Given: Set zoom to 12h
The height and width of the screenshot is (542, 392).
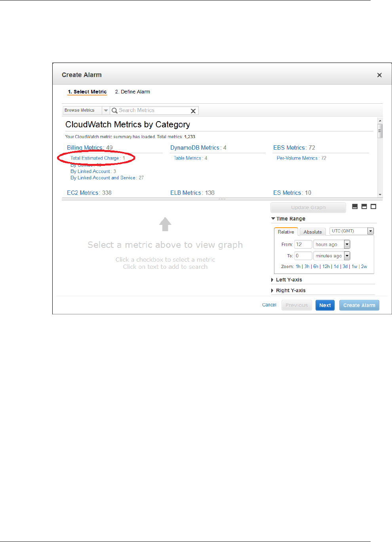Looking at the screenshot, I should click(x=326, y=266).
